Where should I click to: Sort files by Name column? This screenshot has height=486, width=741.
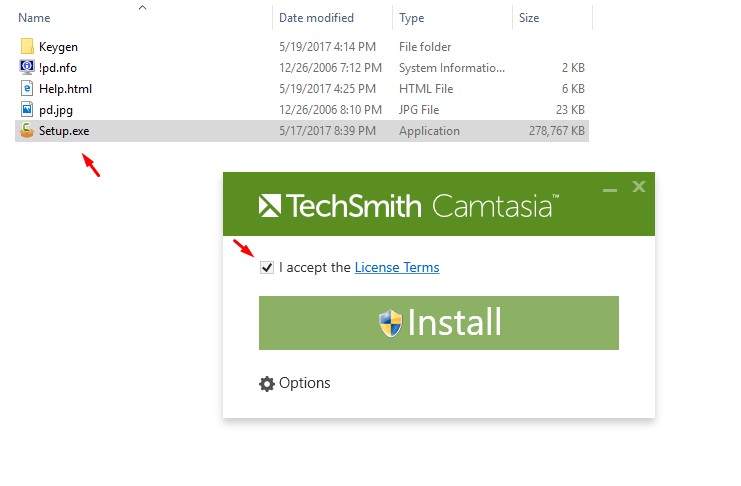(x=34, y=18)
